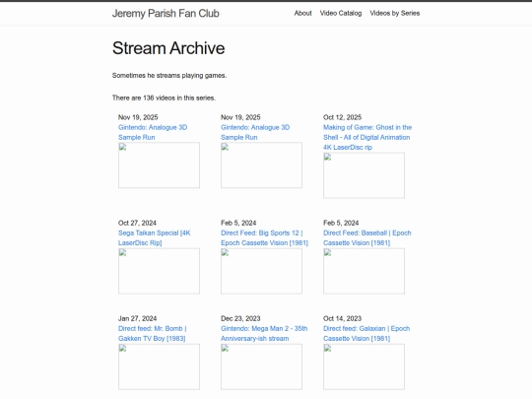This screenshot has width=532, height=399.
Task: Click thumbnail of Big Sports 12 video
Action: [x=261, y=271]
